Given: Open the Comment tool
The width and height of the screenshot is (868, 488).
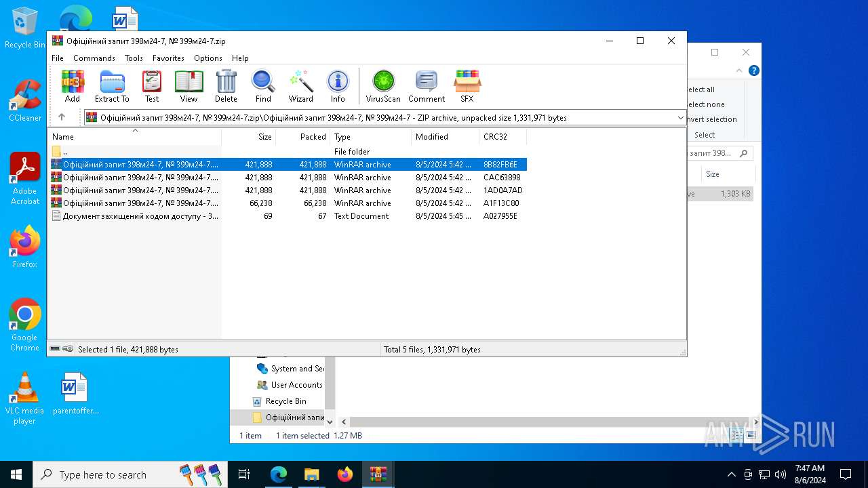Looking at the screenshot, I should coord(427,86).
